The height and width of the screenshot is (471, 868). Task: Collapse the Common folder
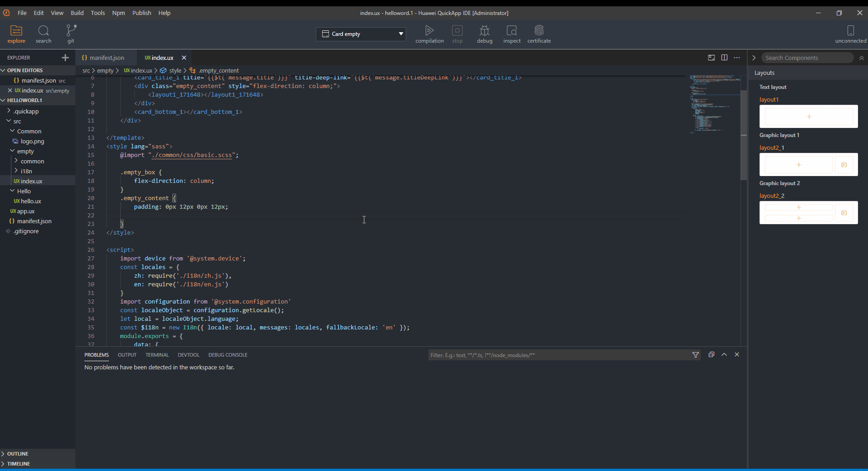[38, 131]
